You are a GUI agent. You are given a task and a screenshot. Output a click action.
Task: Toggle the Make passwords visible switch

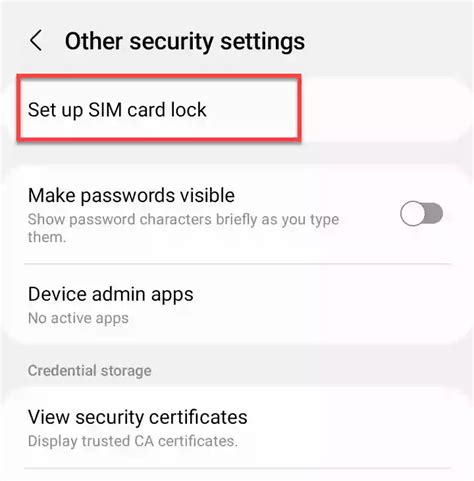click(x=422, y=214)
